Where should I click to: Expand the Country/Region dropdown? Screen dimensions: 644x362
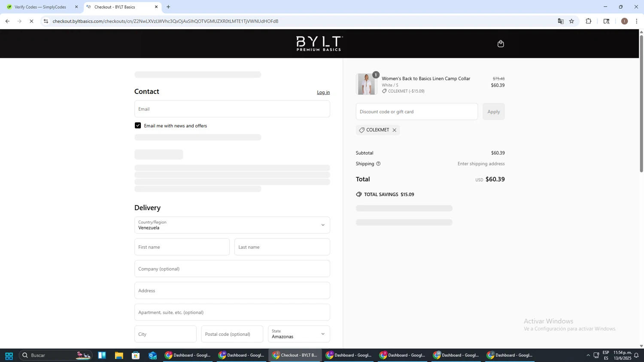tap(232, 225)
